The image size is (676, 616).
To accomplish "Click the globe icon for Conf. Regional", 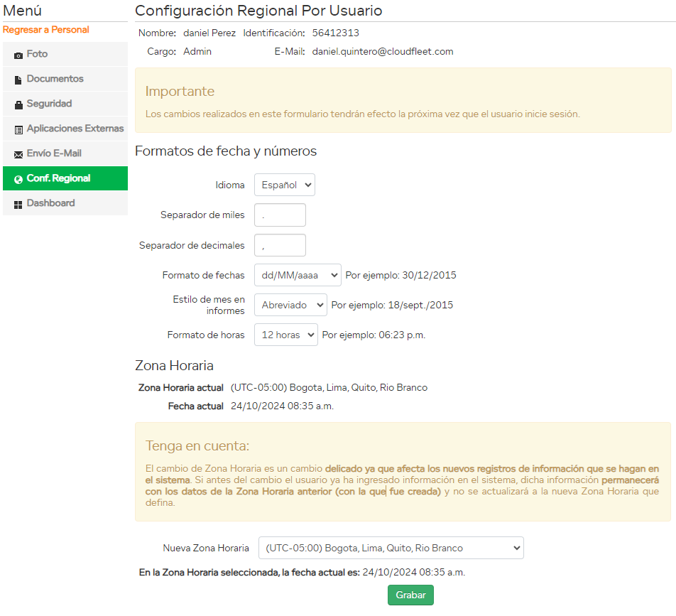I will tap(18, 179).
